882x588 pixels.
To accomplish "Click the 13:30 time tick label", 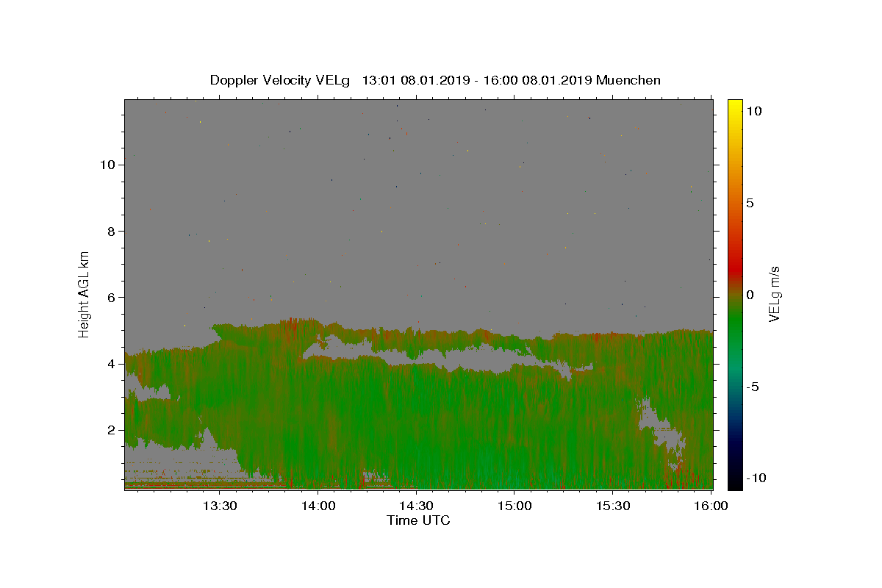I will (219, 506).
